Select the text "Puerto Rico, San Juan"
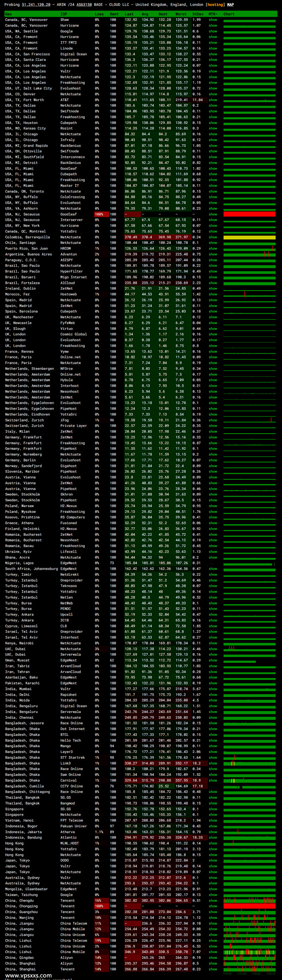Image resolution: width=282 pixels, height=980 pixels. (27, 249)
